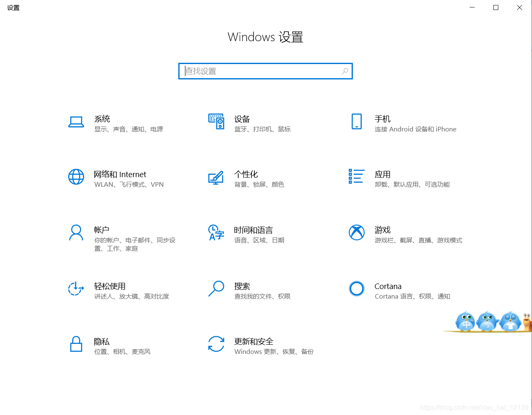The height and width of the screenshot is (415, 532).
Task: Close the 设置 window
Action: coord(520,7)
